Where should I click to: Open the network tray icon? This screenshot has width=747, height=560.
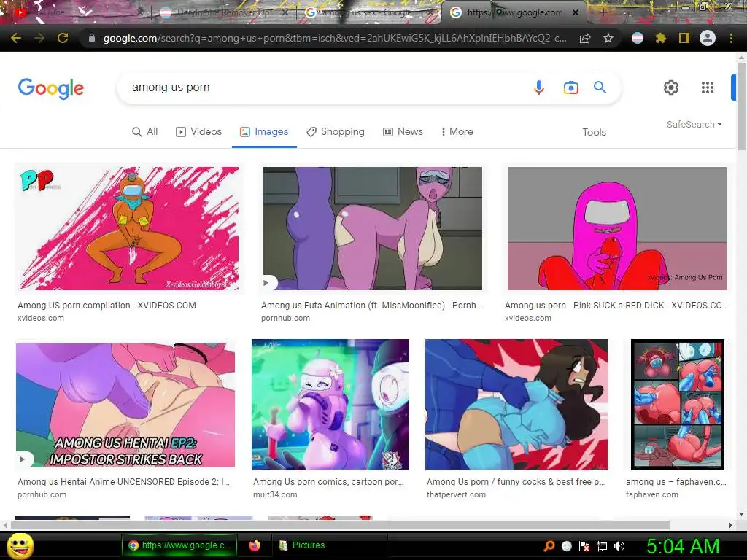[x=602, y=546]
